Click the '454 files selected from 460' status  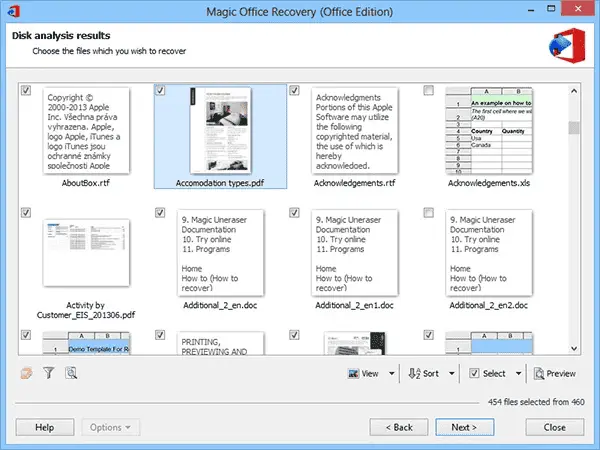536,402
